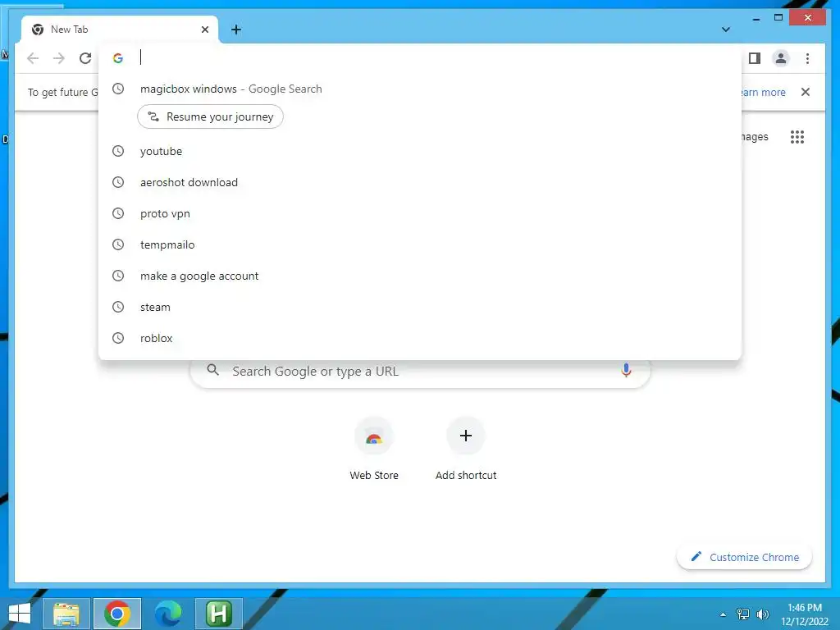Click the Chrome taskbar icon

point(117,614)
